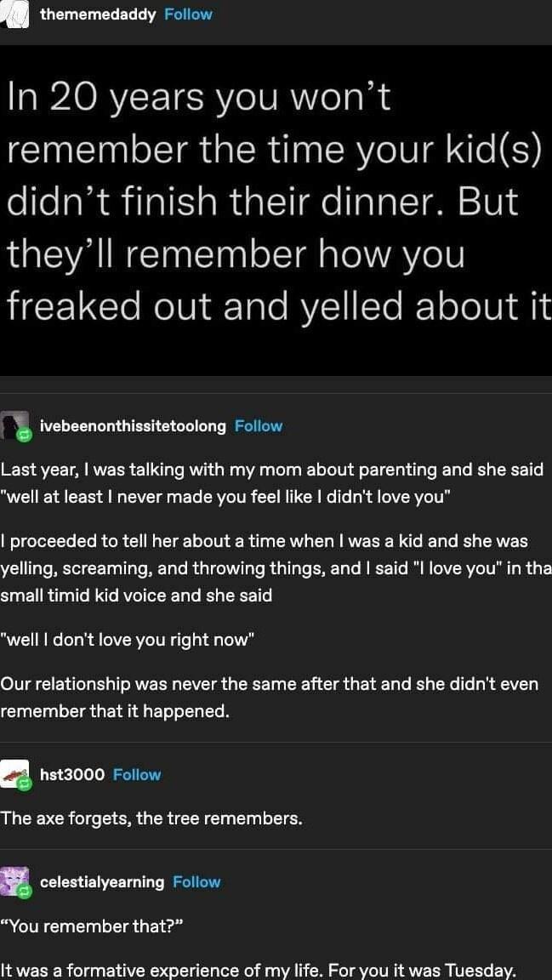This screenshot has width=552, height=980.
Task: Click green reblog badge on celestialyearning's avatar
Action: pyautogui.click(x=26, y=892)
